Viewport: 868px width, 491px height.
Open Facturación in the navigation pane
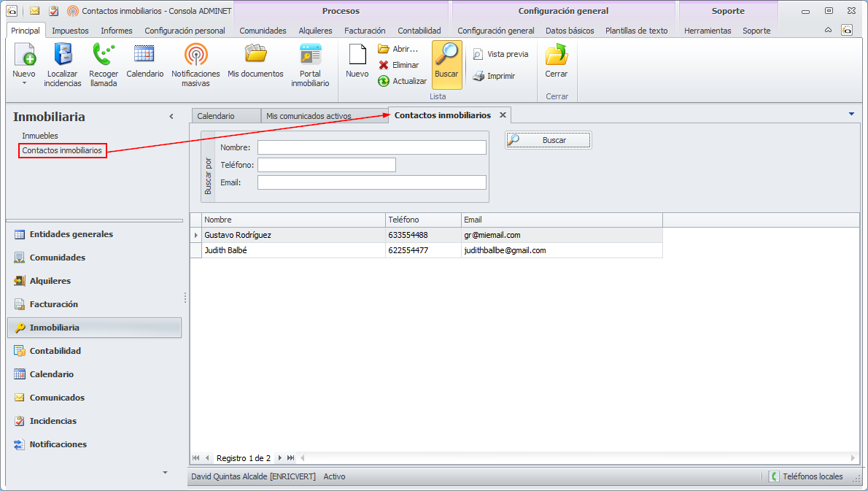point(95,304)
